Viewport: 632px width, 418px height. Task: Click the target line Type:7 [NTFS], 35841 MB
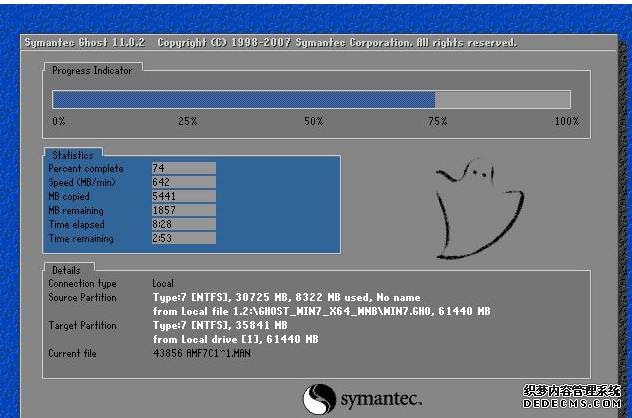coord(220,325)
